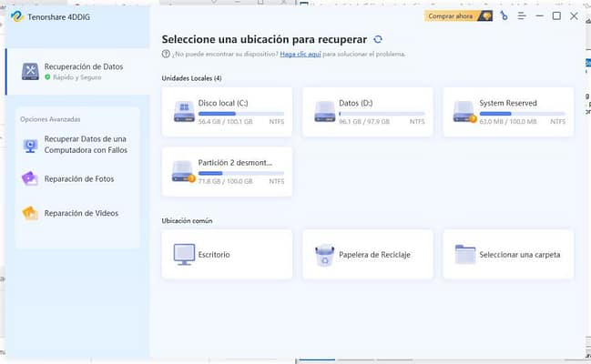This screenshot has height=364, width=591.
Task: Choose Papelera de Reciclaje location
Action: click(x=368, y=255)
